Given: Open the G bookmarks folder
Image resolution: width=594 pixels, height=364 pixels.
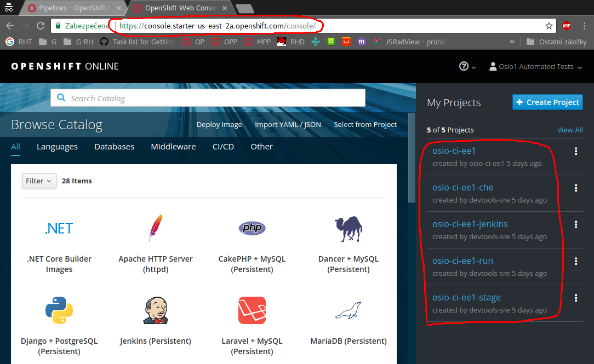Looking at the screenshot, I should [x=48, y=42].
